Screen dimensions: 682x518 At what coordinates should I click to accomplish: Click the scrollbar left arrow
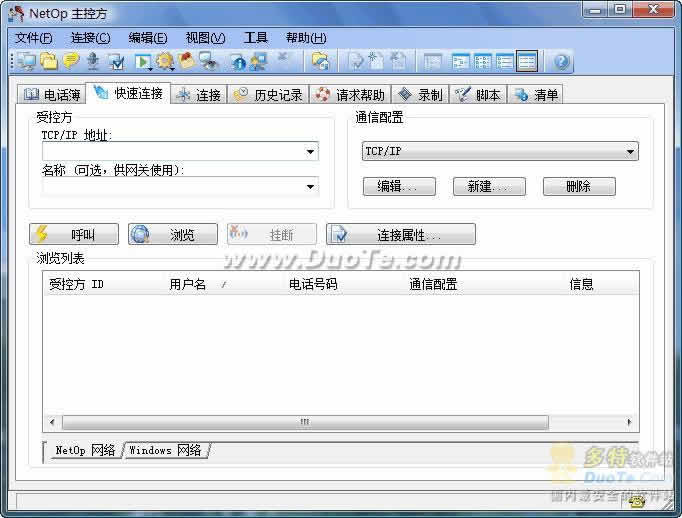point(52,422)
